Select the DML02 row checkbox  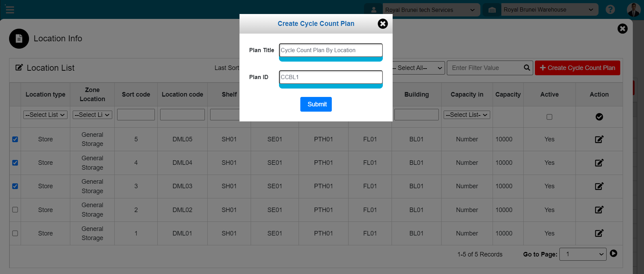click(15, 210)
